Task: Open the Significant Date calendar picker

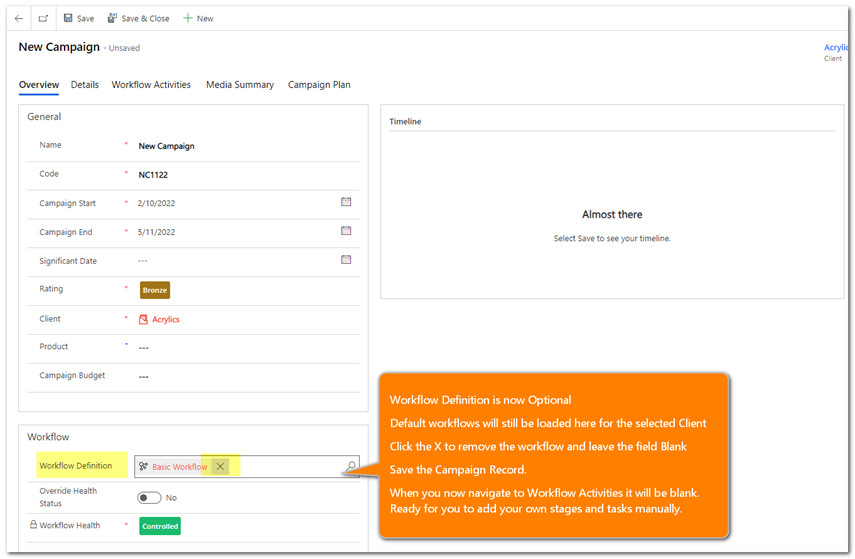Action: (346, 260)
